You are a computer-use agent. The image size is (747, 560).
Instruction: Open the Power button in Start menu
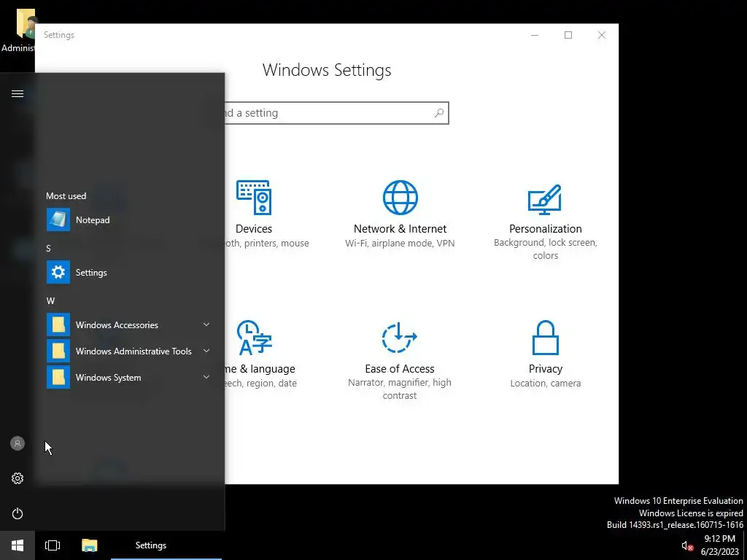(18, 513)
